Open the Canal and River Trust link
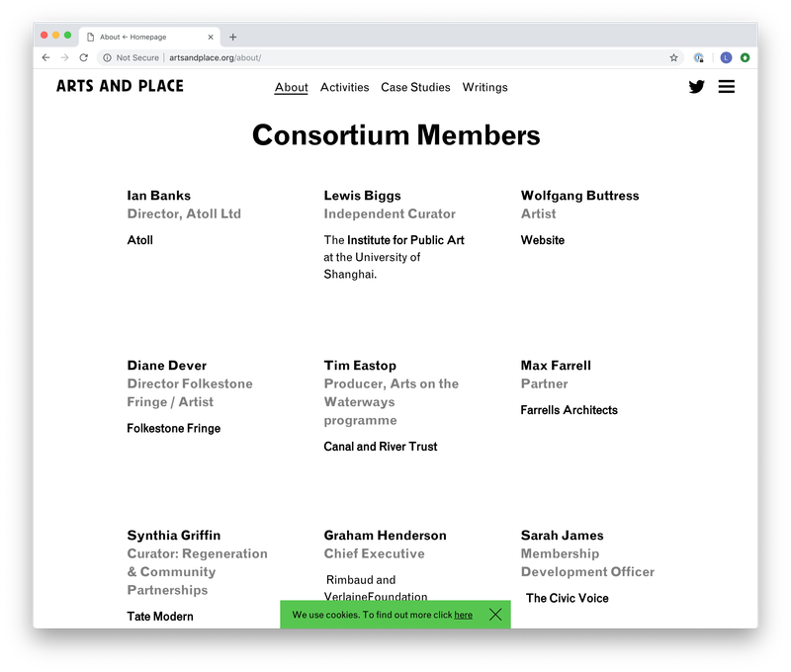791x672 pixels. [381, 446]
